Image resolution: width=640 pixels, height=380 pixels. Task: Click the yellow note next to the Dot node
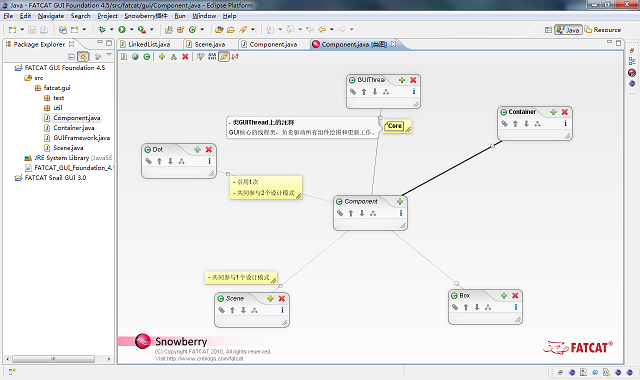[266, 188]
